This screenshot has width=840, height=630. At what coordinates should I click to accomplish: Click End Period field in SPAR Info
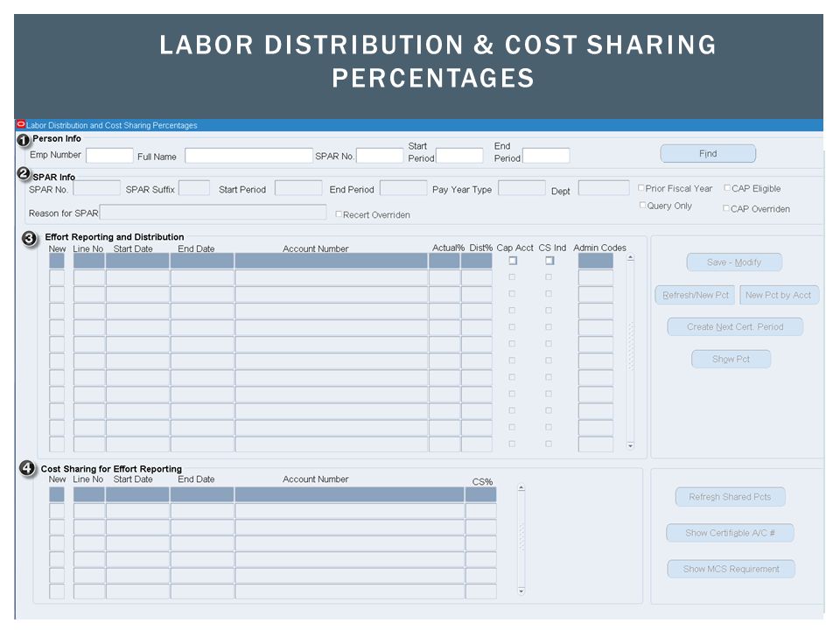click(403, 189)
